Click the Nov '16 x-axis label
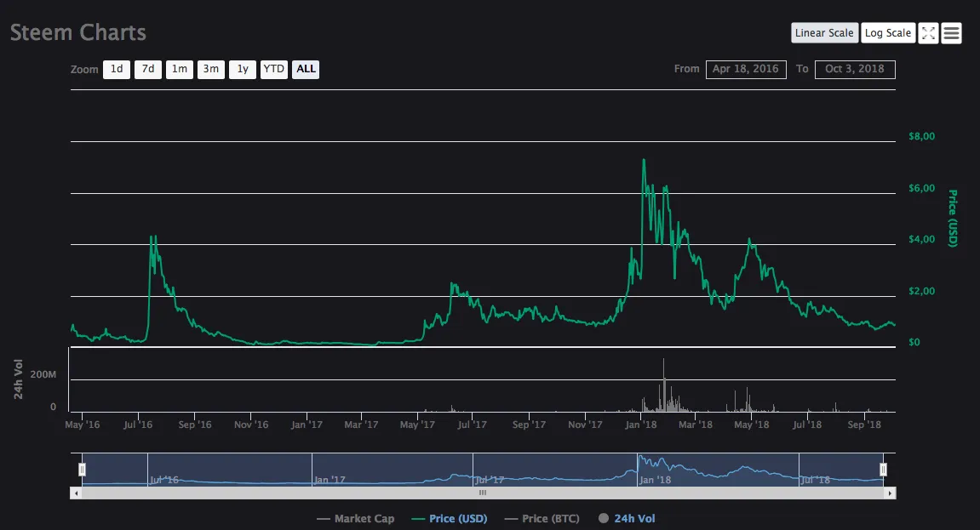 [251, 425]
